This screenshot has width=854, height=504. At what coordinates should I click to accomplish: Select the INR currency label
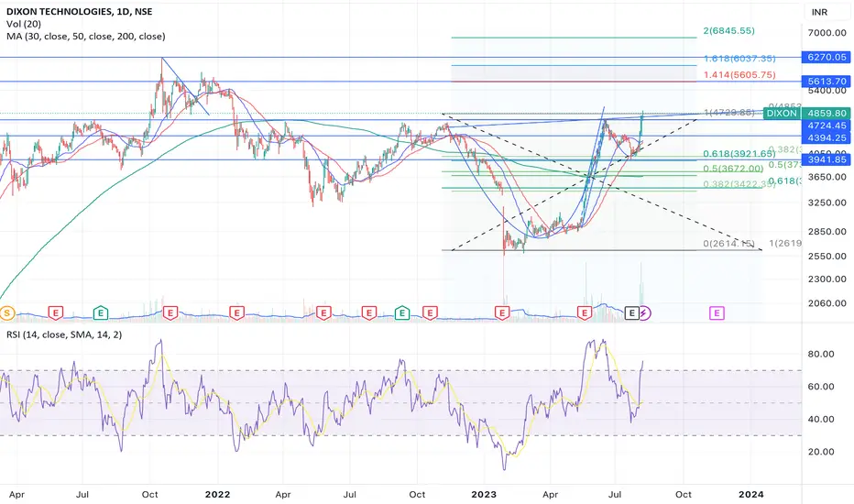coord(819,12)
